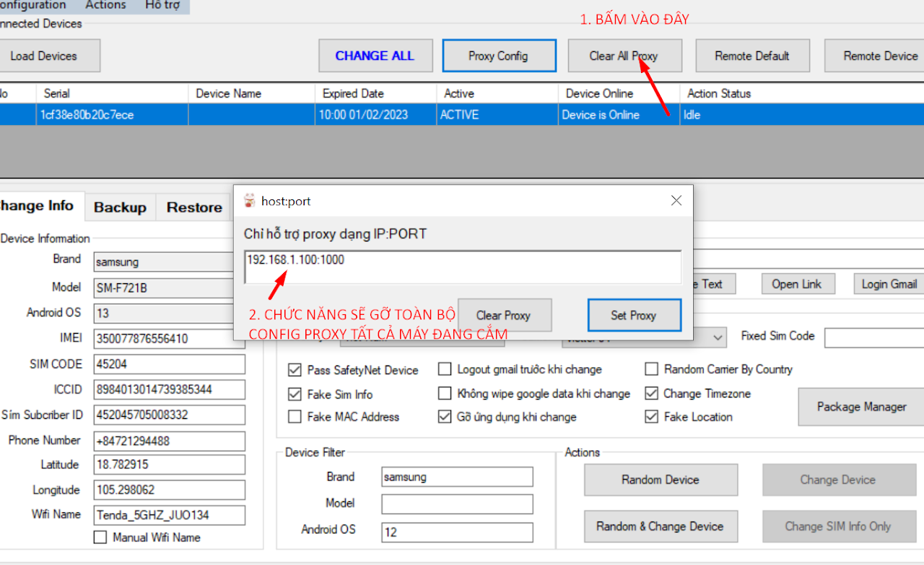
Task: Select device row 1cf38e80b20c7ece
Action: pos(87,115)
